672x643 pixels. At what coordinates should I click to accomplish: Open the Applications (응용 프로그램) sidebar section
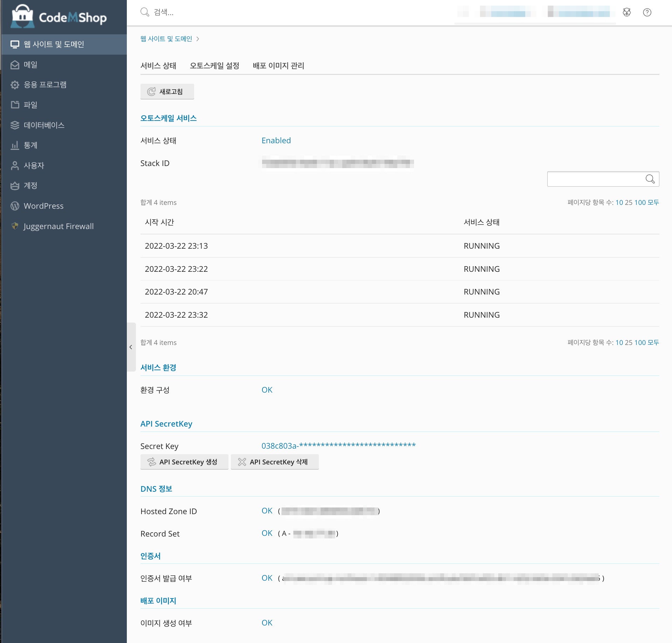[x=45, y=85]
